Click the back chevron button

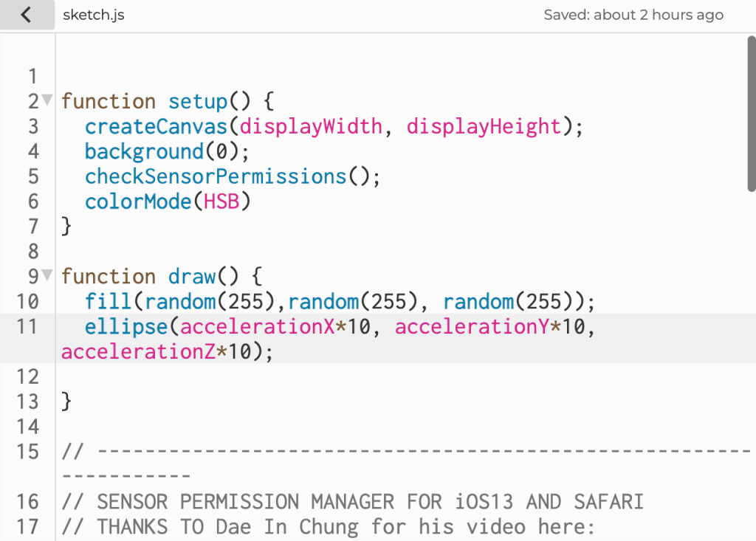(27, 15)
